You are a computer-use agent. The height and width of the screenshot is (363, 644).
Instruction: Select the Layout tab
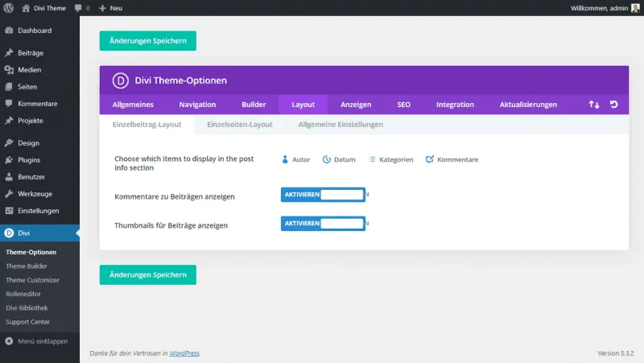tap(303, 105)
